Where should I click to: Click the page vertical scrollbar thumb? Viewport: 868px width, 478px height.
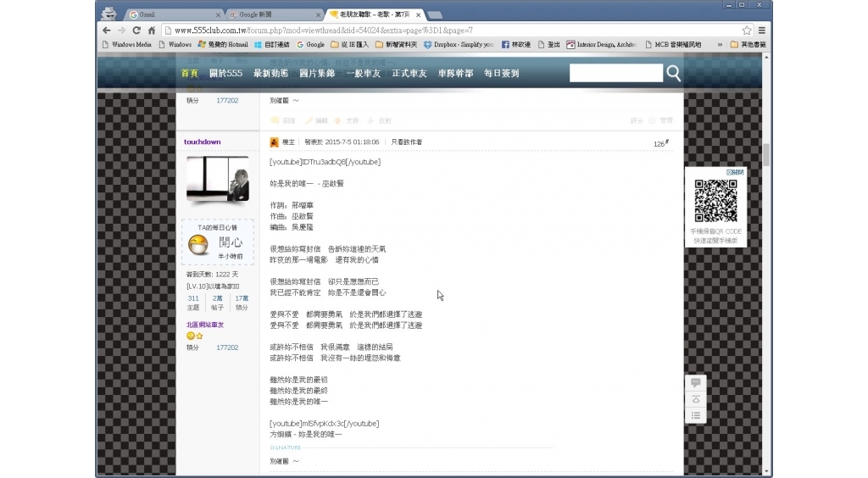(765, 154)
